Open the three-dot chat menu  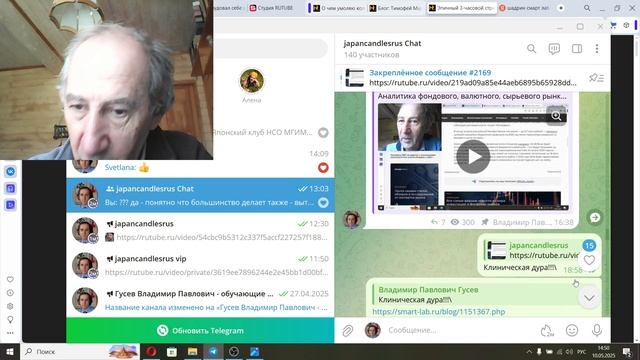pos(597,49)
